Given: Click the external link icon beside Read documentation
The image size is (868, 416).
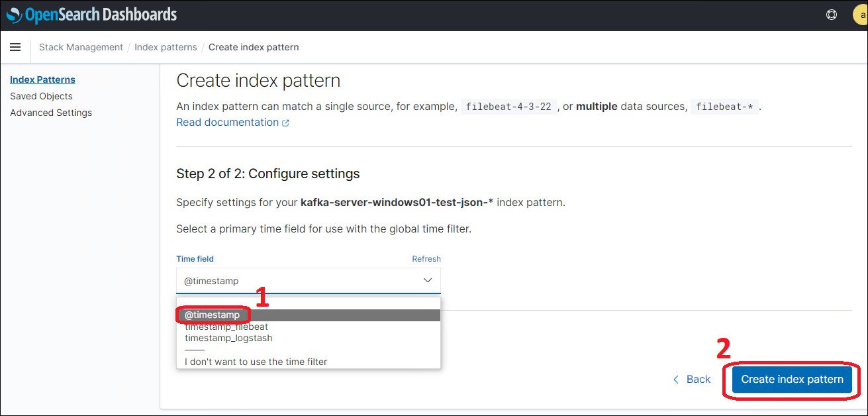Looking at the screenshot, I should 285,123.
